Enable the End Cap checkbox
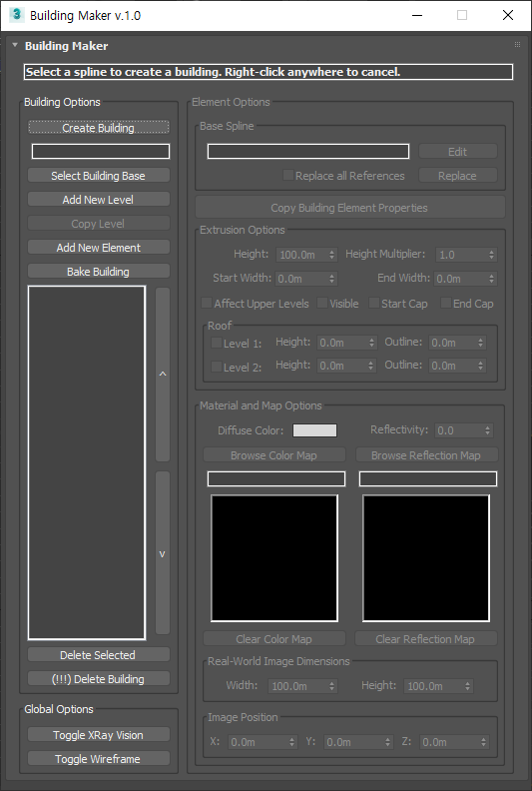The width and height of the screenshot is (532, 791). point(445,303)
